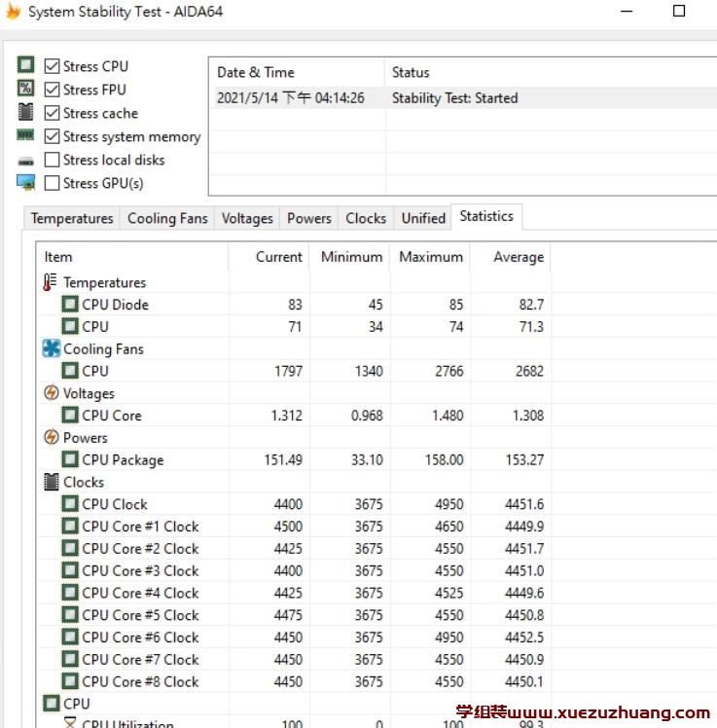The width and height of the screenshot is (717, 728).
Task: Click the local disks drive icon
Action: point(25,162)
